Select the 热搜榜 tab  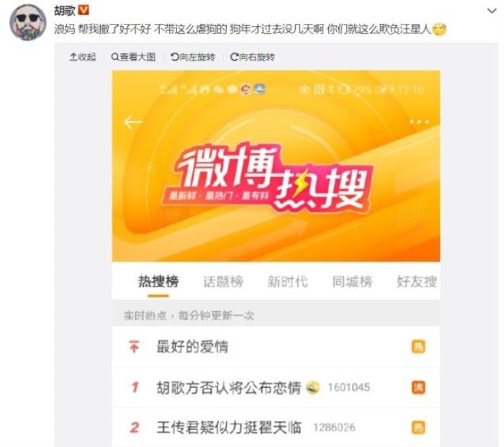tap(158, 282)
